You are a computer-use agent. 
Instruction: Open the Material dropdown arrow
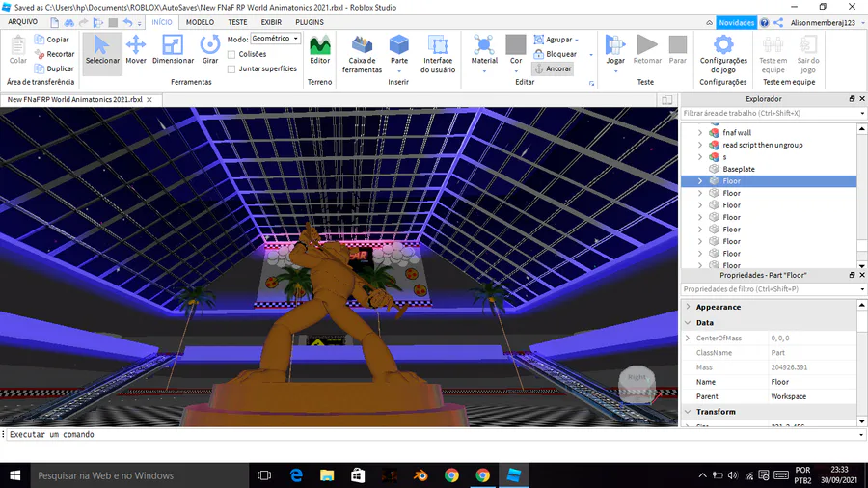point(484,71)
